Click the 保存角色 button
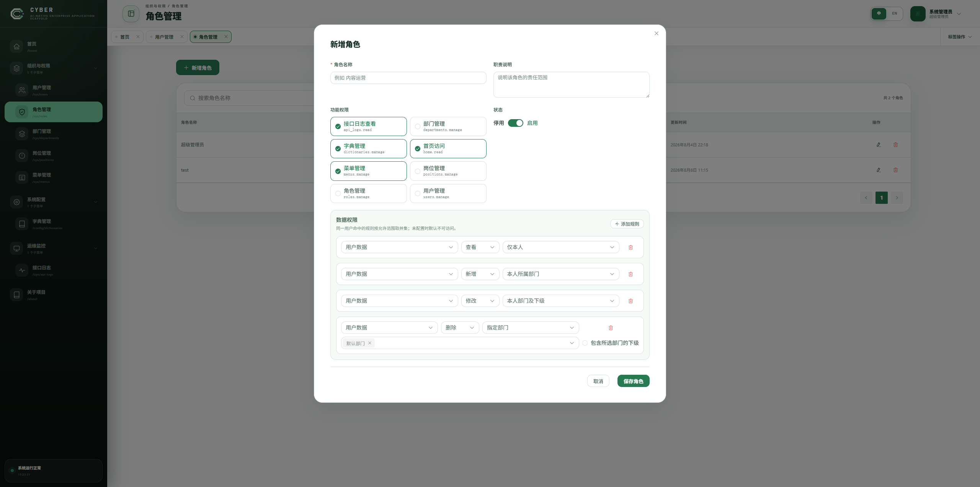980x487 pixels. coord(633,381)
